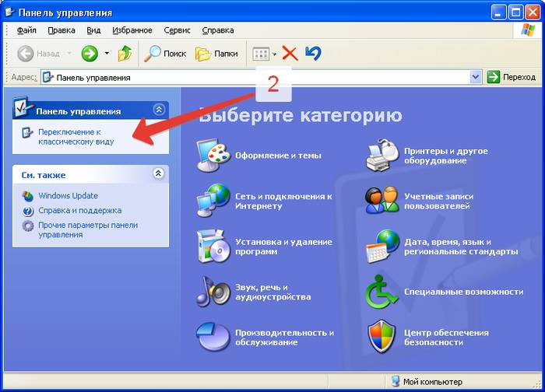Open the Центр обеспечения безопасности shield icon
545x392 pixels.
point(382,336)
